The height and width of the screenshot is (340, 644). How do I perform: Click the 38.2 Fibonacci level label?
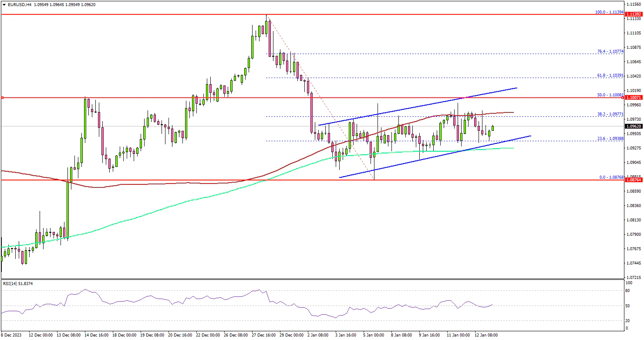(610, 114)
